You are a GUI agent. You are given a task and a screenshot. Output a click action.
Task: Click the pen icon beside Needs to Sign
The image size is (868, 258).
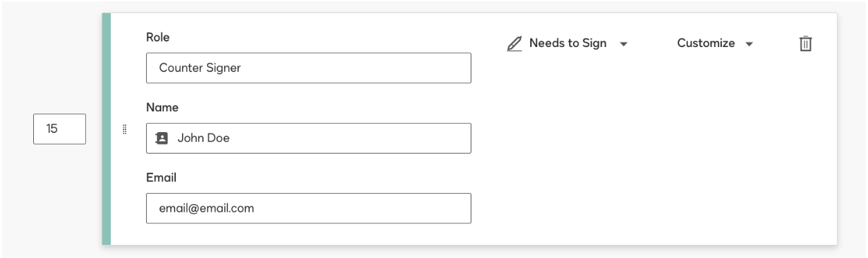click(x=514, y=44)
